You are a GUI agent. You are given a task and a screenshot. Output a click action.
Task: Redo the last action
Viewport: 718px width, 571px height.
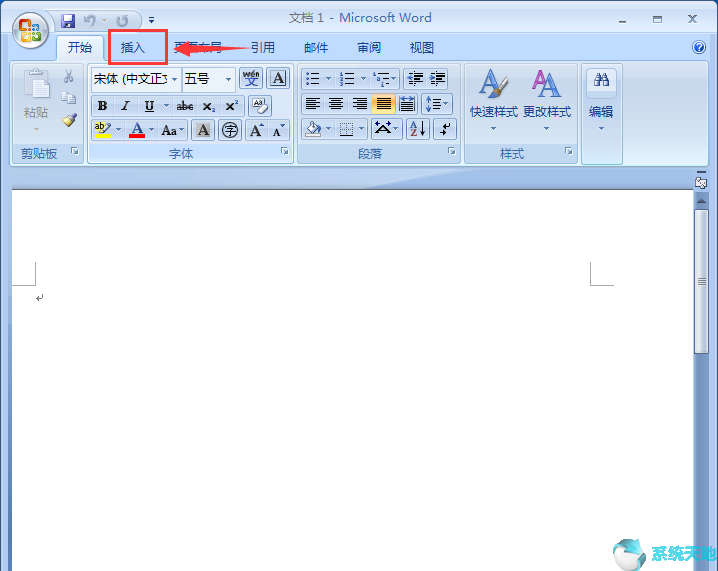tap(122, 21)
